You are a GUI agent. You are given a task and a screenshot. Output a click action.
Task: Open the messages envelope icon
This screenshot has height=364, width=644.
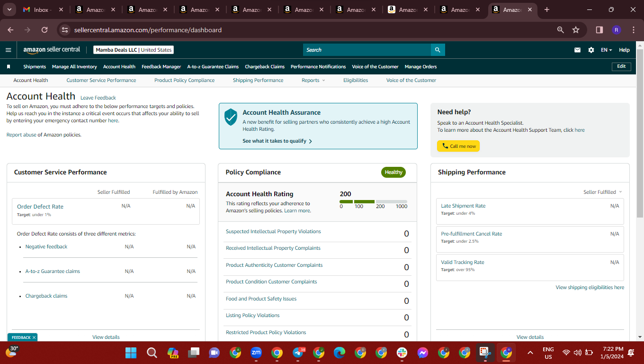click(x=577, y=50)
